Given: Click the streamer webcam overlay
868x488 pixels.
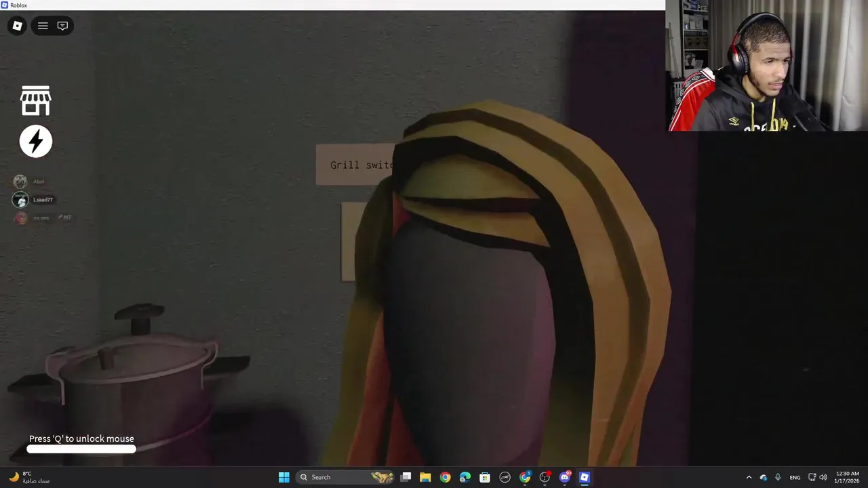Looking at the screenshot, I should [x=767, y=66].
